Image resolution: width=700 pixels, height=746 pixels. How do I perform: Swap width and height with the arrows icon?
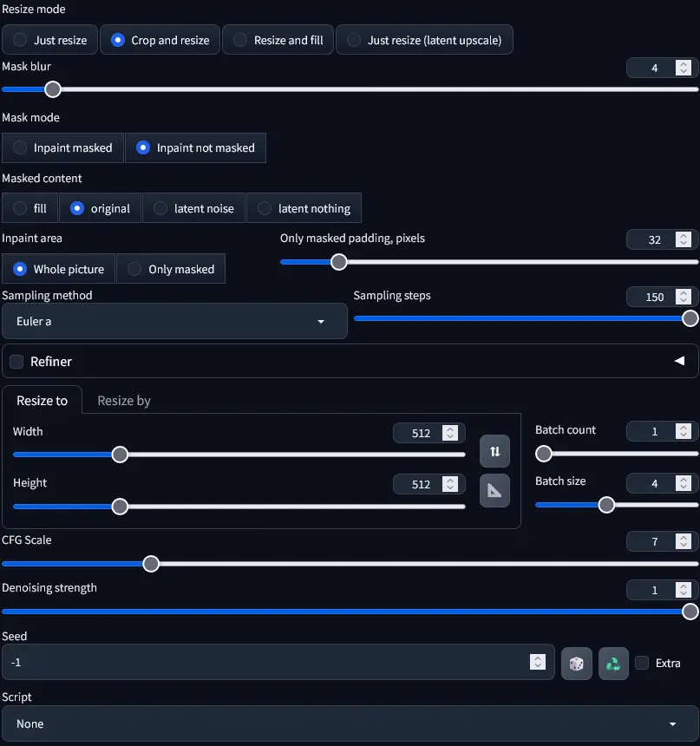coord(494,451)
